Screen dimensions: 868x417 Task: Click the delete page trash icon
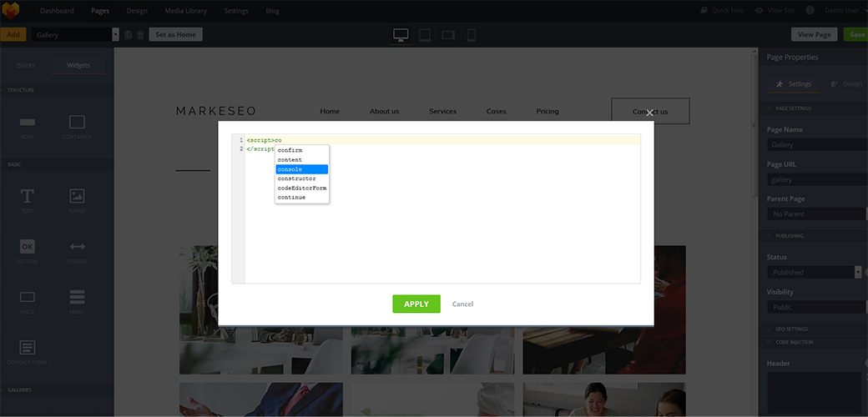pyautogui.click(x=140, y=35)
